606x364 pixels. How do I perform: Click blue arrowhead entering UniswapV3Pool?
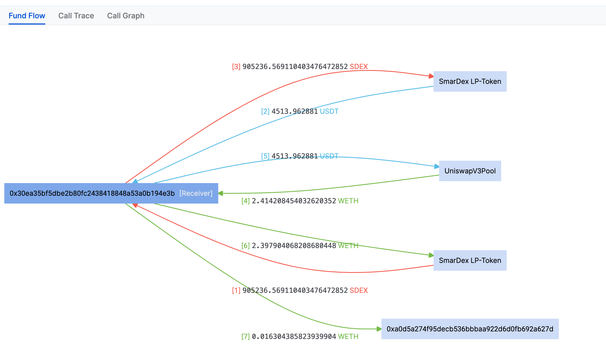(x=437, y=166)
